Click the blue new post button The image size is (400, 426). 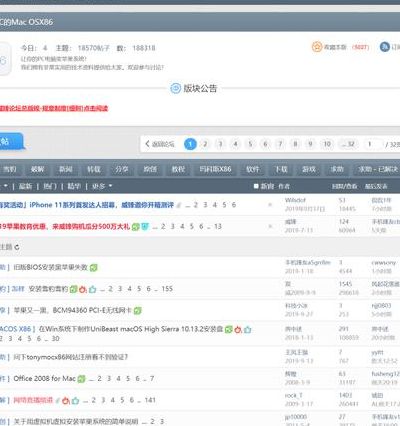(x=11, y=141)
